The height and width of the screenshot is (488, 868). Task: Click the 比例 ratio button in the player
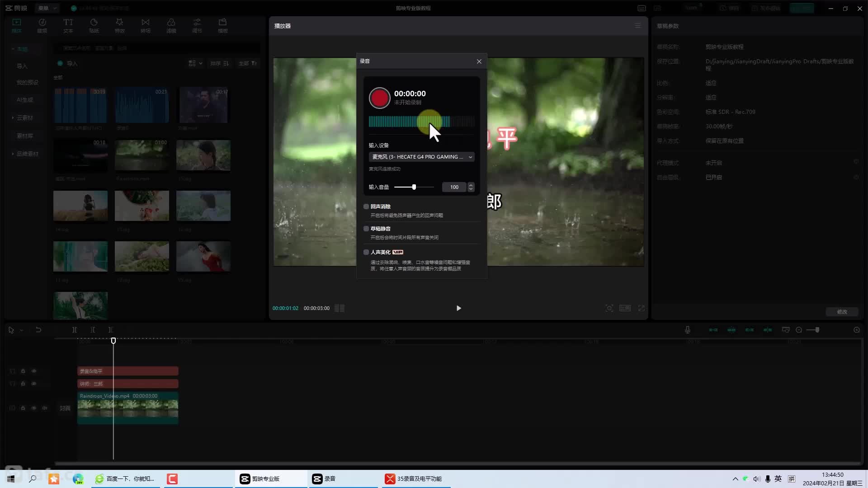click(x=625, y=308)
